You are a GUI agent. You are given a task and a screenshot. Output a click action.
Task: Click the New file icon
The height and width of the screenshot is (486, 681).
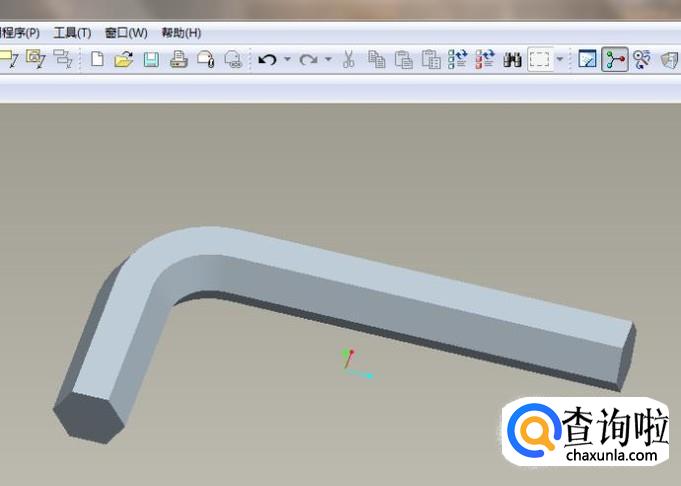click(97, 60)
